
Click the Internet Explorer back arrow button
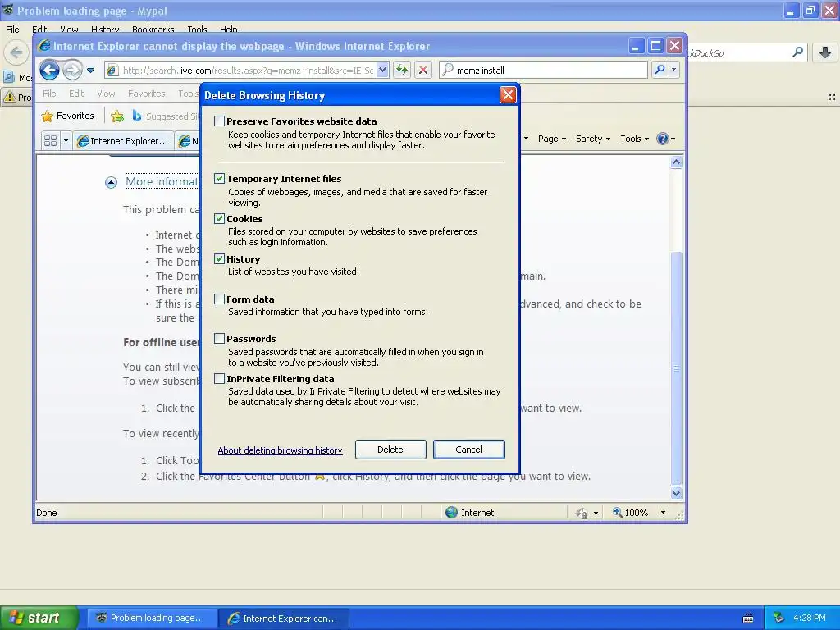tap(49, 71)
